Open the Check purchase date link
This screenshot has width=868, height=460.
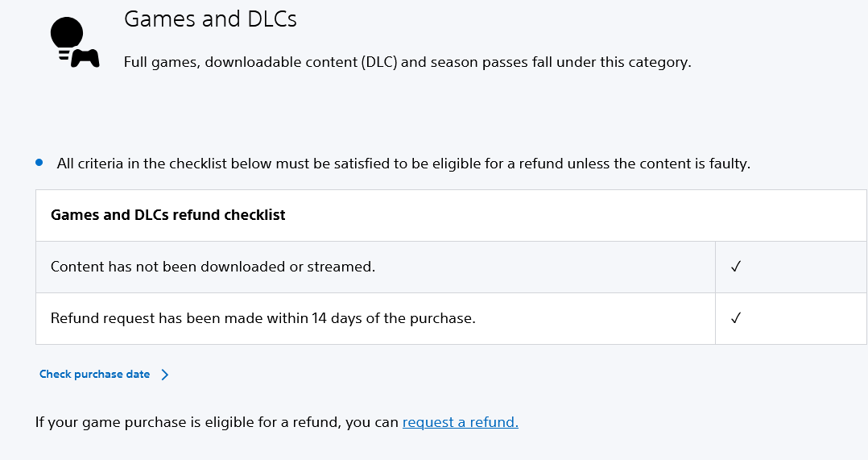pyautogui.click(x=95, y=375)
